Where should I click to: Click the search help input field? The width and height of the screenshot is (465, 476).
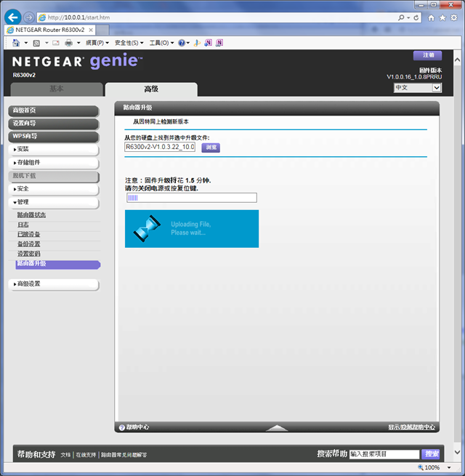tap(384, 454)
